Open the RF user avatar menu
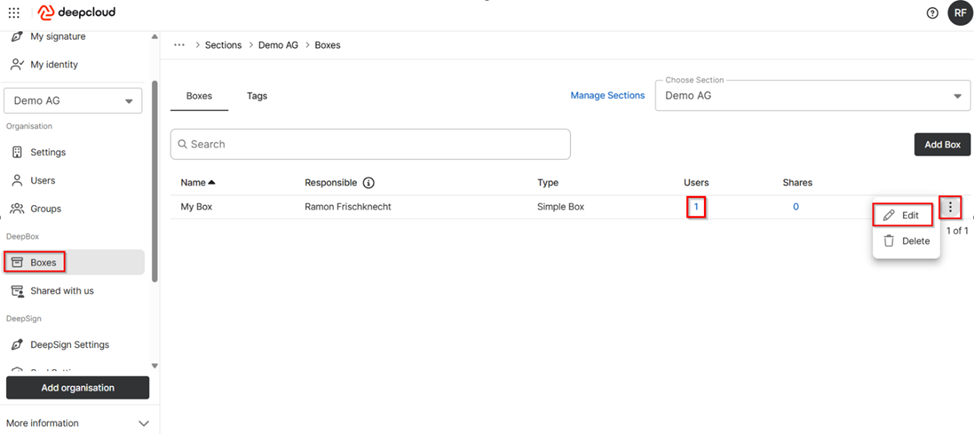Screen dimensions: 974x434 pyautogui.click(x=959, y=13)
